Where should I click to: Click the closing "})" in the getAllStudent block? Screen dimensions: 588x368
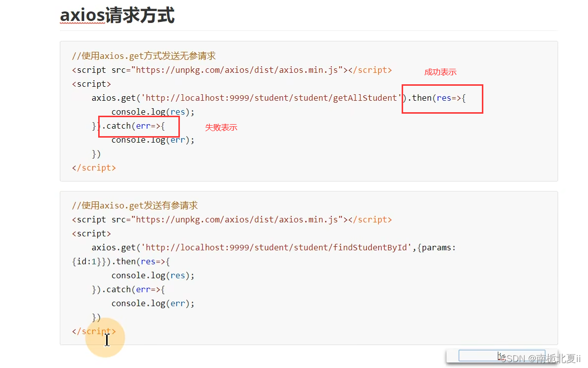click(x=96, y=154)
